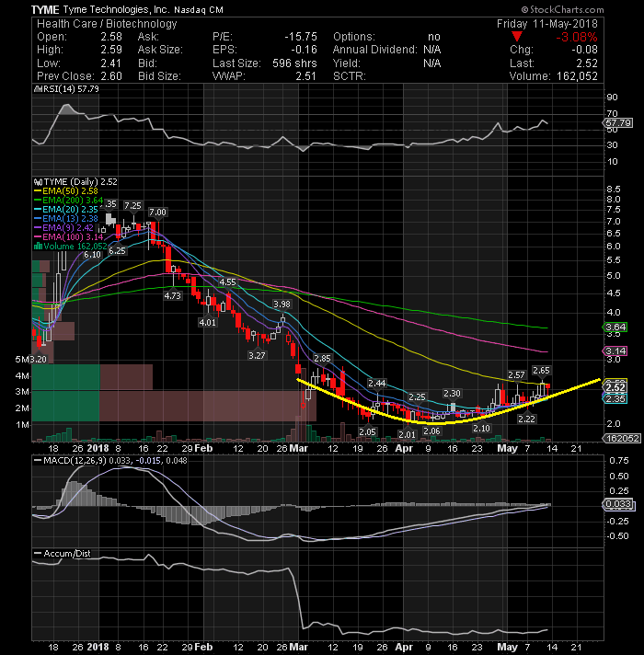
Task: Click the 2.01 price low label
Action: (x=407, y=434)
